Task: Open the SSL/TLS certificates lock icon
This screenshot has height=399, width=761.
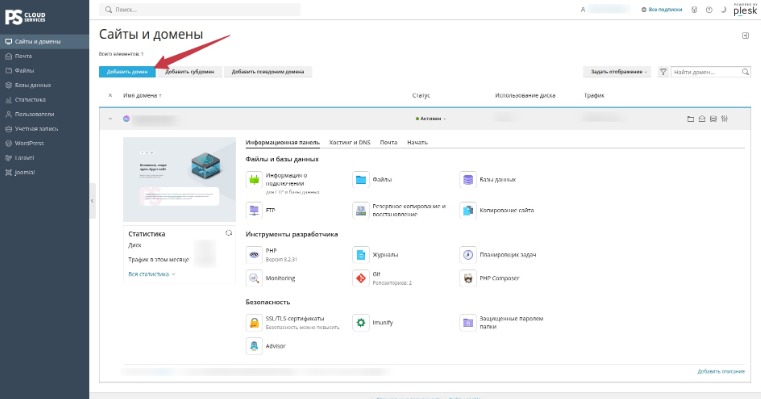Action: click(x=254, y=323)
